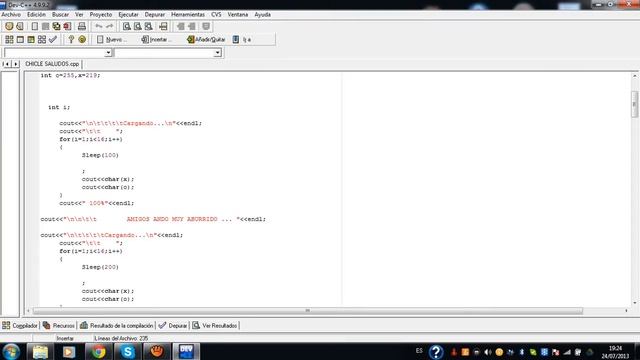This screenshot has height=360, width=640.
Task: Open the Depurar menu
Action: click(x=155, y=14)
